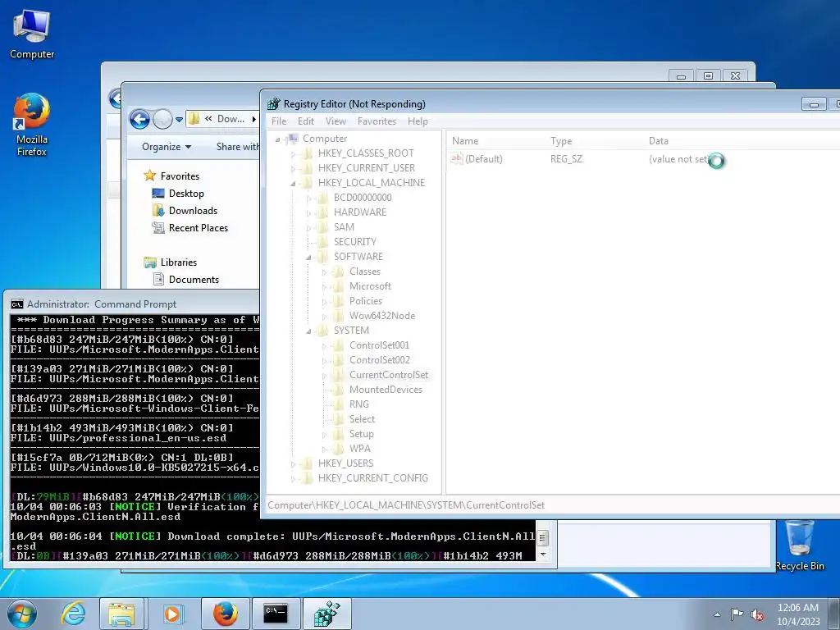Minimize the Registry Editor window
The image size is (840, 630).
point(813,104)
